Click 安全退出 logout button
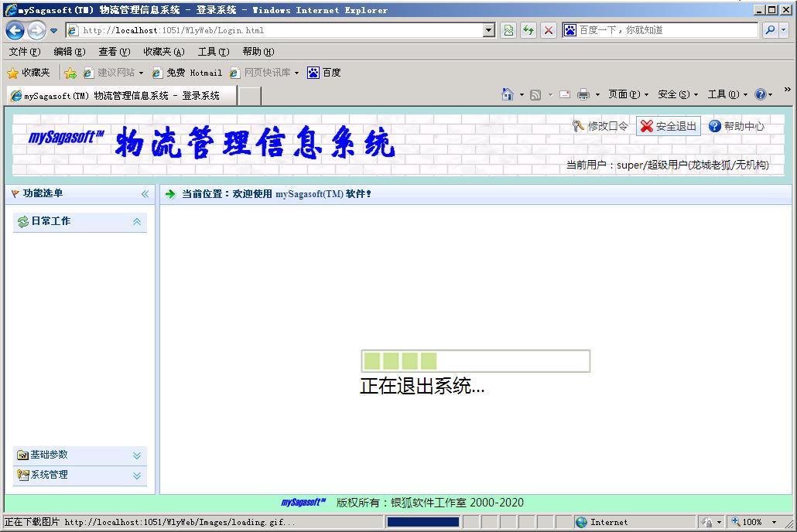Screen dimensions: 797x532 [x=669, y=126]
